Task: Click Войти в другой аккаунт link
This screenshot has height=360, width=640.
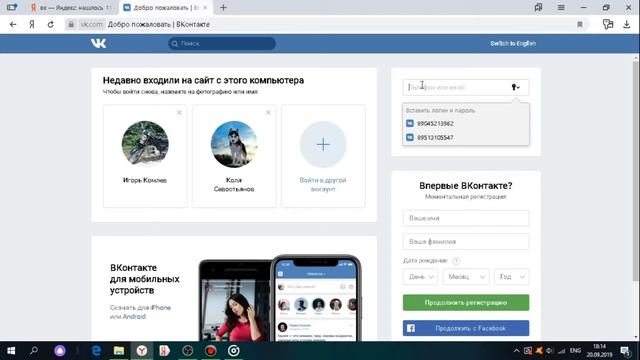Action: point(323,184)
